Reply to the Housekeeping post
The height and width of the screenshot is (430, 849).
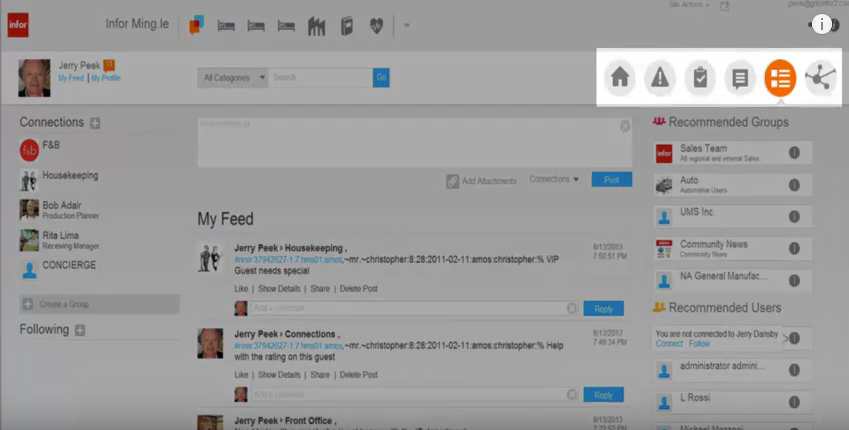[x=603, y=309]
